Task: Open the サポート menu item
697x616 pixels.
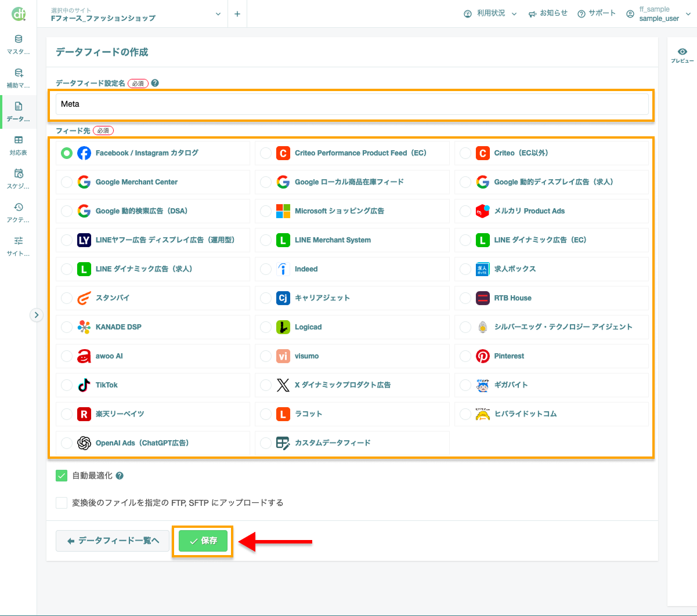Action: click(x=597, y=13)
